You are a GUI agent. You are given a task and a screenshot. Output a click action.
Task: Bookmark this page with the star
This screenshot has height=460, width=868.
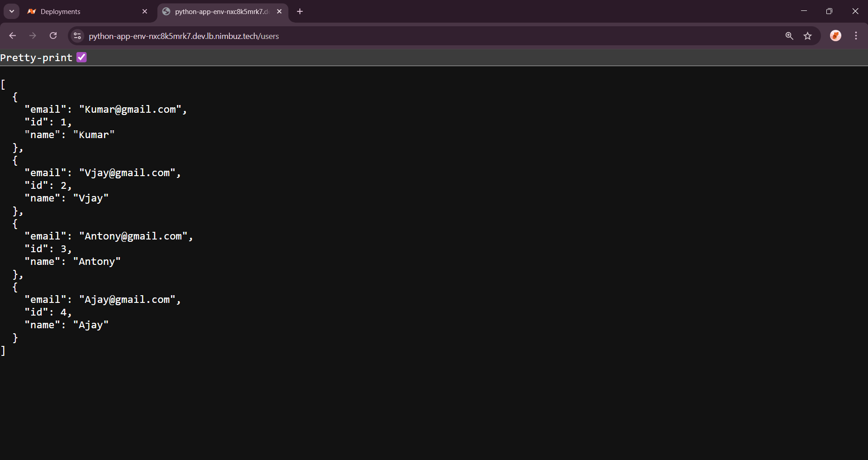coord(808,36)
